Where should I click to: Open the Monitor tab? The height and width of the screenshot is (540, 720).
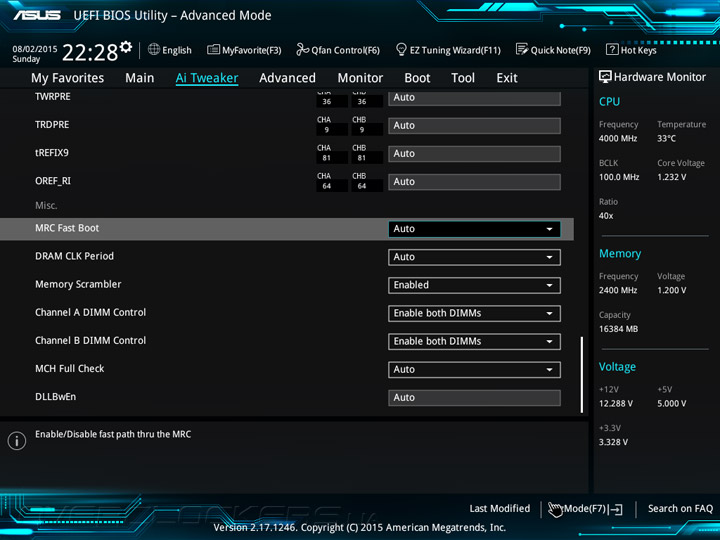360,78
